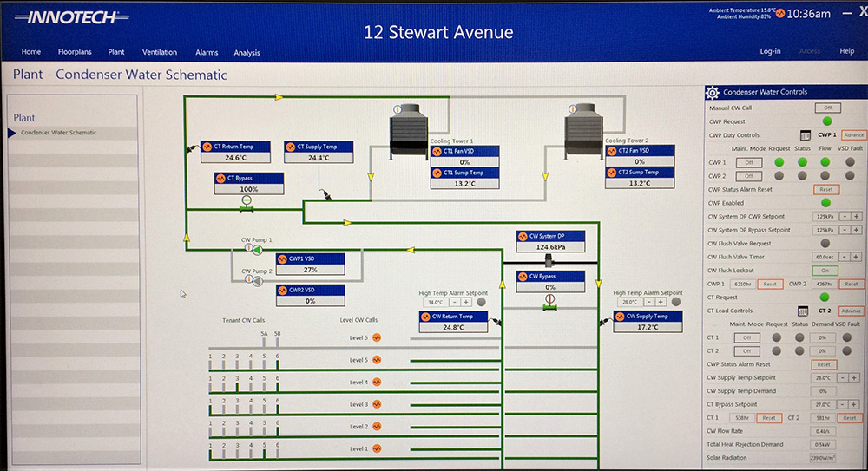Decrease CW System DP CWP Setpoint
The width and height of the screenshot is (868, 471).
pyautogui.click(x=845, y=216)
